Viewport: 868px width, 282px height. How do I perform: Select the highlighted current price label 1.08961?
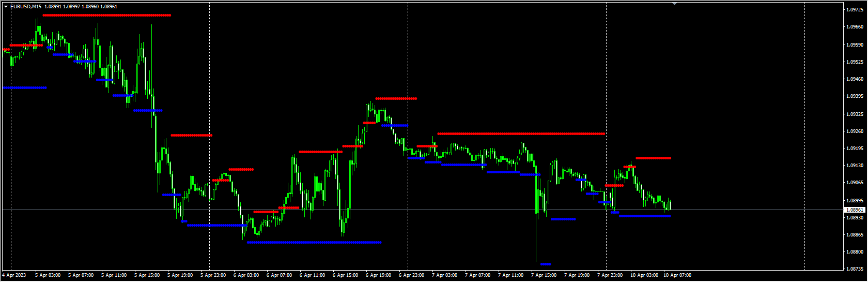coord(854,210)
